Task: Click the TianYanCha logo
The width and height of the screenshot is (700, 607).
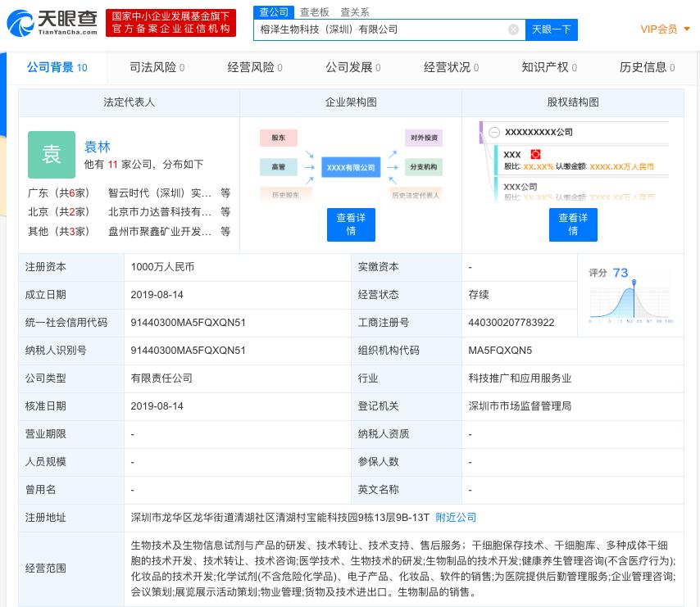Action: pyautogui.click(x=52, y=23)
